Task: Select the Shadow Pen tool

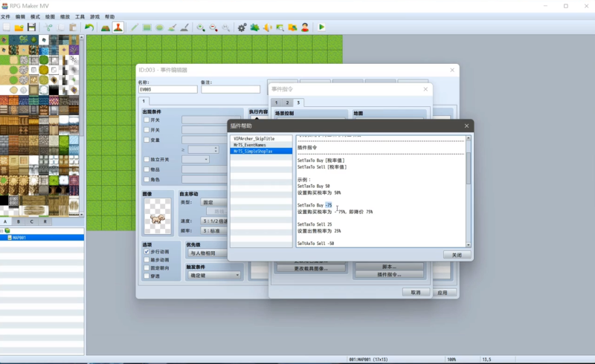Action: (x=184, y=27)
